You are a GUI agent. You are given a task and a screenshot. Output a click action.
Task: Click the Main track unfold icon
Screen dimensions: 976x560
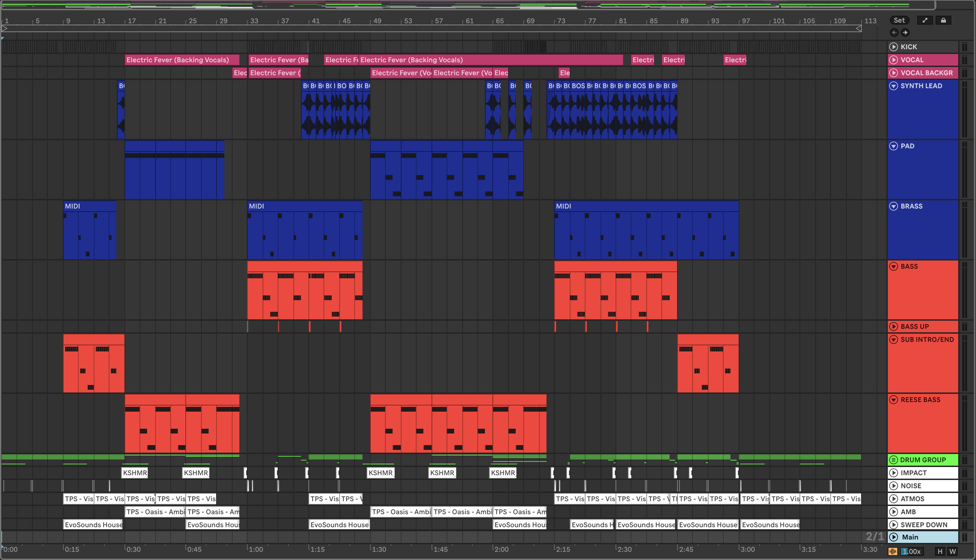click(893, 537)
